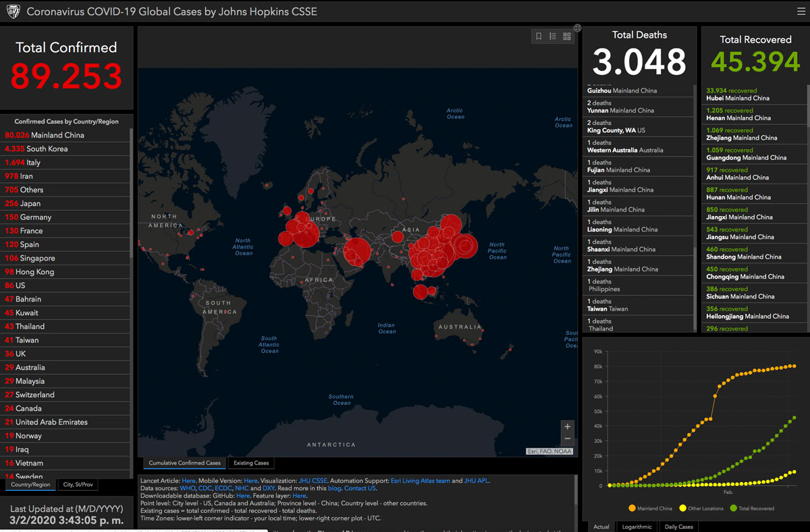Open the JHU CSSE visualization link
810x532 pixels.
pos(313,481)
